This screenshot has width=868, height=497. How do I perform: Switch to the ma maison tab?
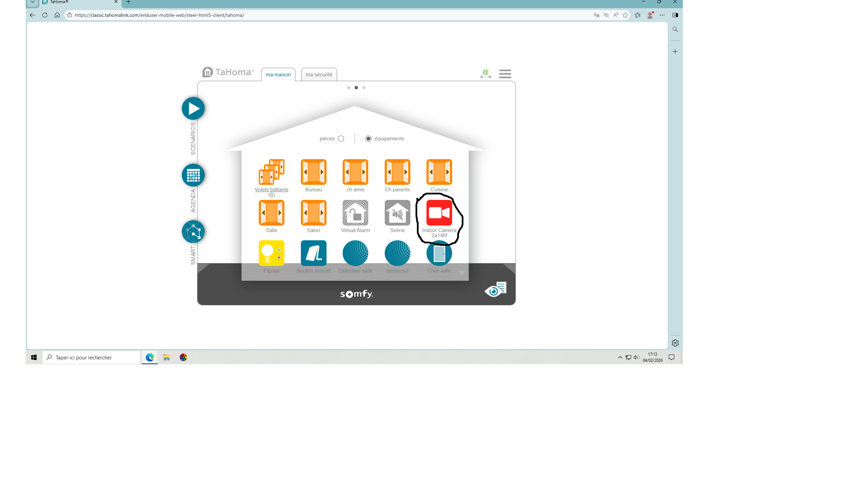[278, 75]
